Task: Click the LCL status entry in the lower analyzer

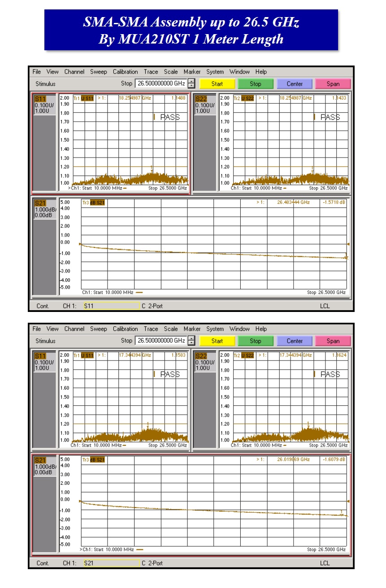Action: coord(325,563)
